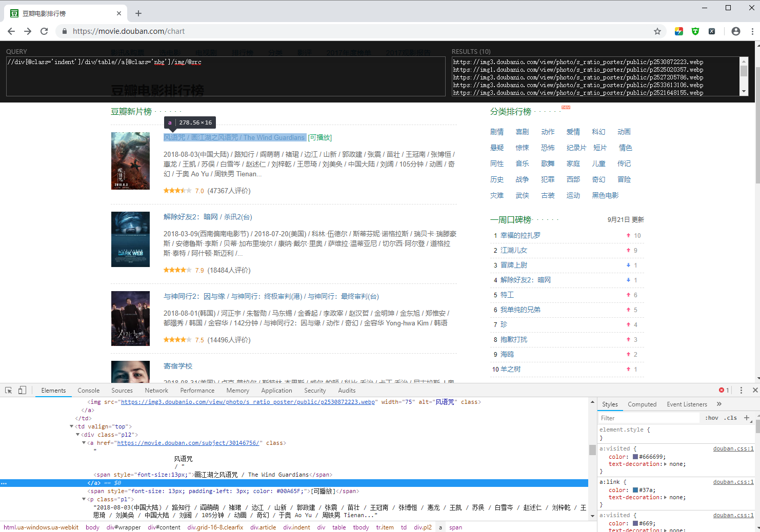Image resolution: width=760 pixels, height=532 pixels.
Task: Open 江湖儿女 in weekly ranking
Action: 514,250
